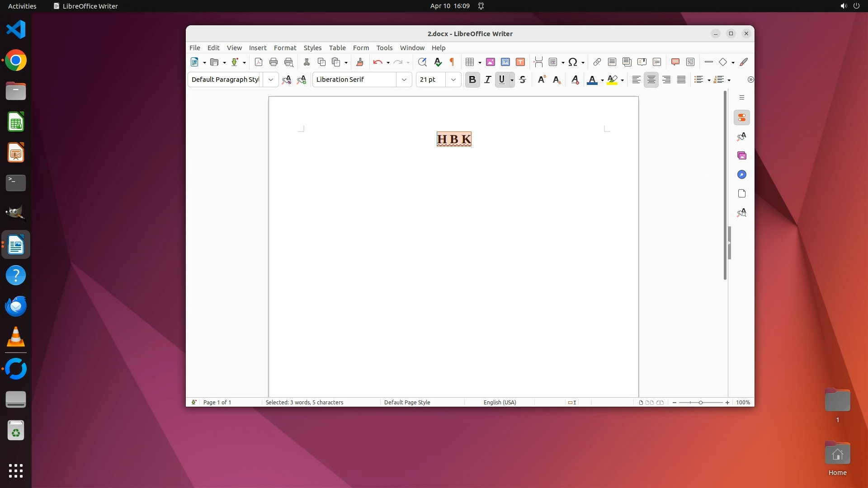
Task: Toggle Bold formatting button
Action: pos(472,80)
